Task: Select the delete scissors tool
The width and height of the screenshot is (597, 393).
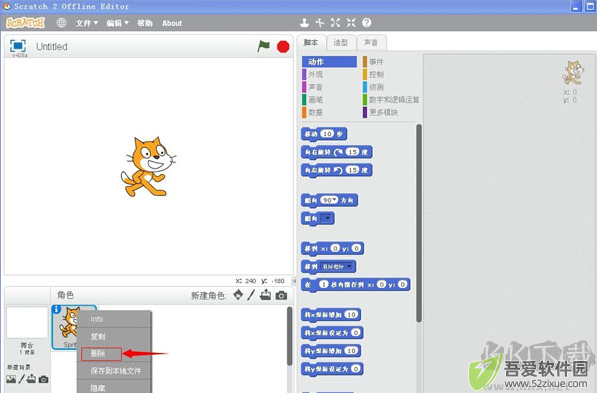Action: pos(319,23)
